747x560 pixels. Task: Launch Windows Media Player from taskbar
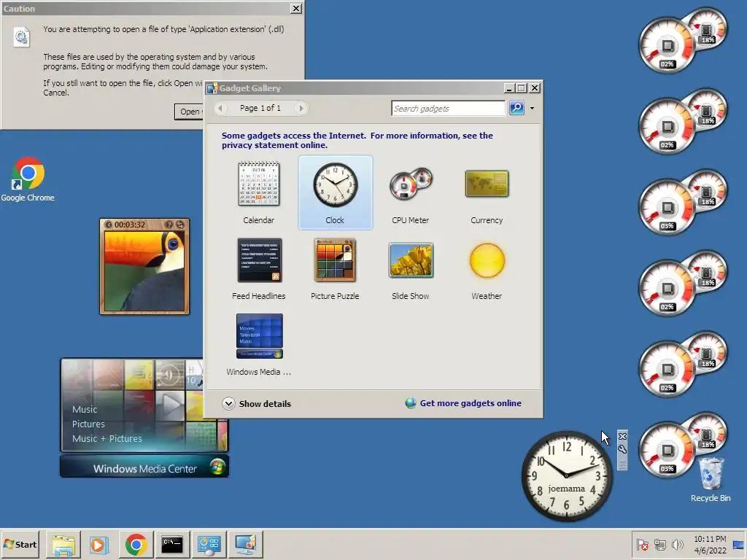pyautogui.click(x=99, y=545)
